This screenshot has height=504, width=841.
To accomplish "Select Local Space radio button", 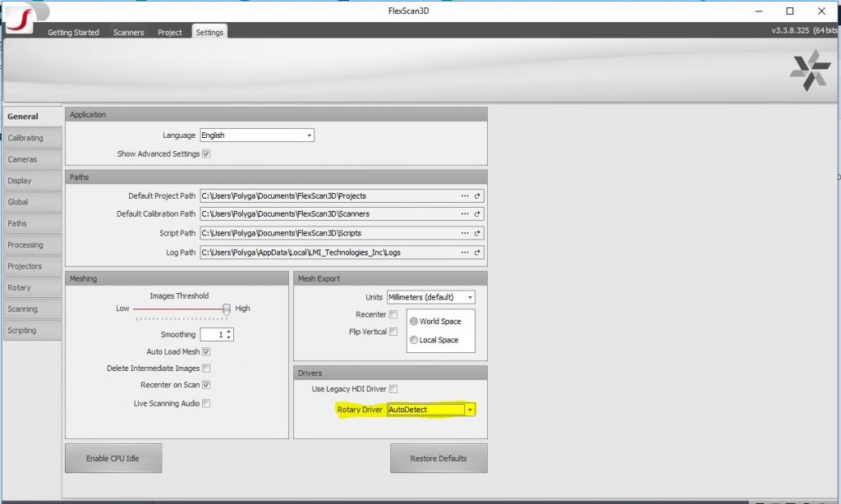I will point(414,340).
